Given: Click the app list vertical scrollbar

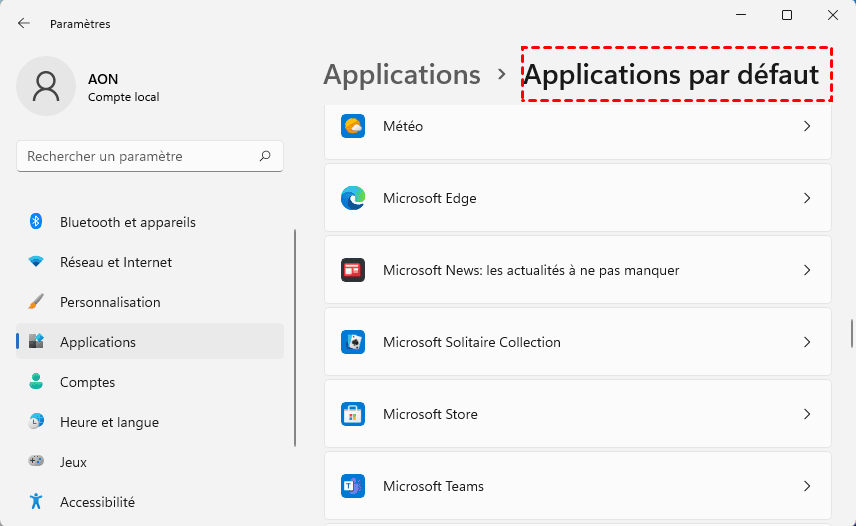Looking at the screenshot, I should pos(852,333).
